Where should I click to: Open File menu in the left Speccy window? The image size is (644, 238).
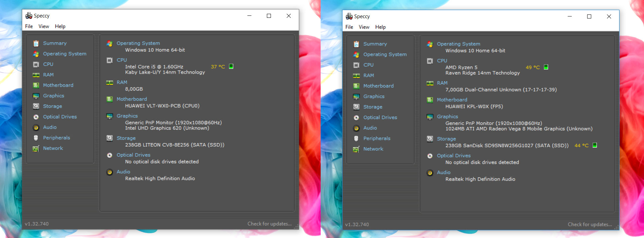[x=29, y=26]
